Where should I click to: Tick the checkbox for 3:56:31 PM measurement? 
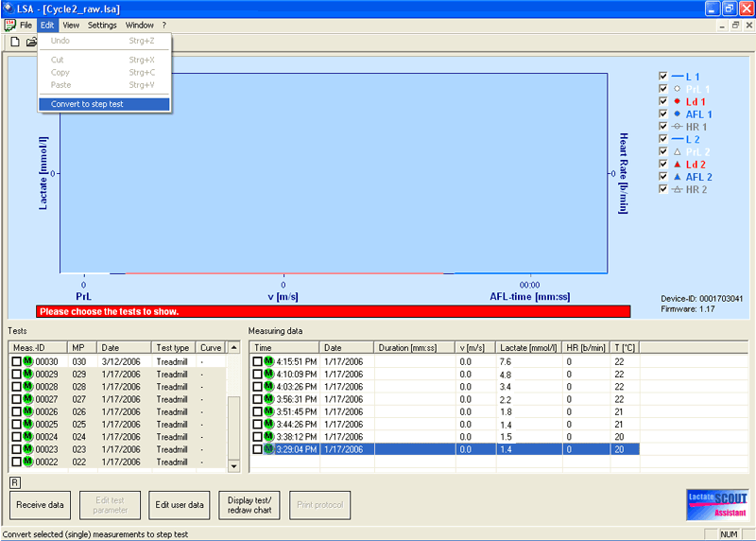point(257,399)
